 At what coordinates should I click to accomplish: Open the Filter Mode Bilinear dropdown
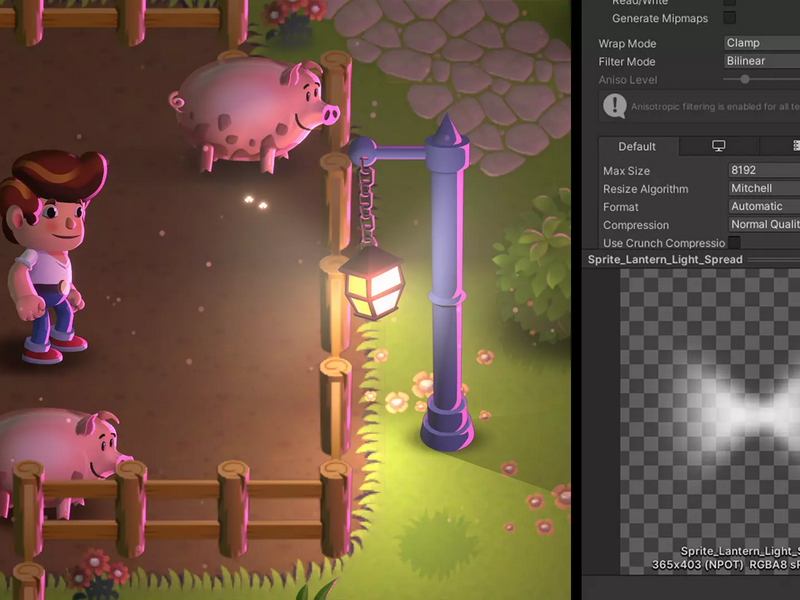pos(762,61)
